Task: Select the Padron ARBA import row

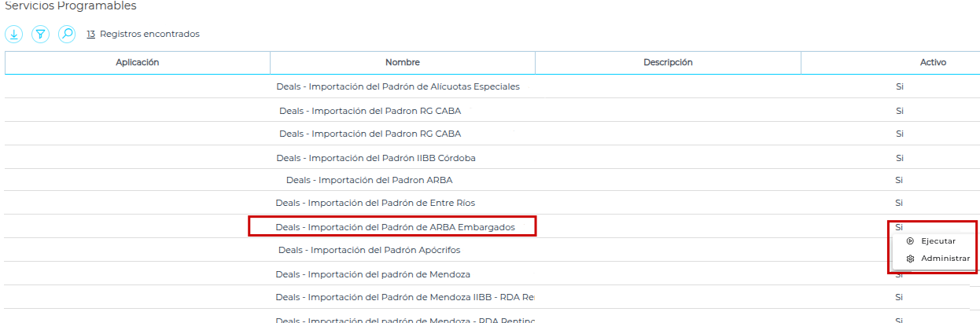Action: pyautogui.click(x=369, y=180)
